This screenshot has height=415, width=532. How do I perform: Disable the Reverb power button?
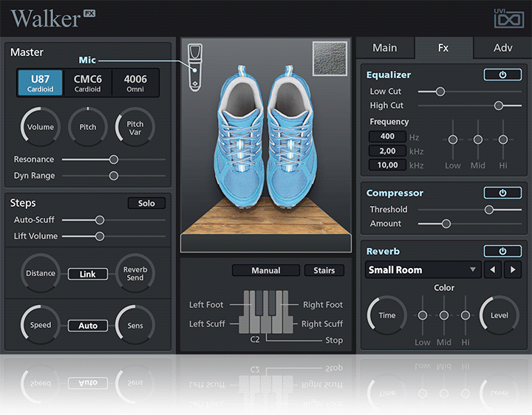pyautogui.click(x=502, y=251)
